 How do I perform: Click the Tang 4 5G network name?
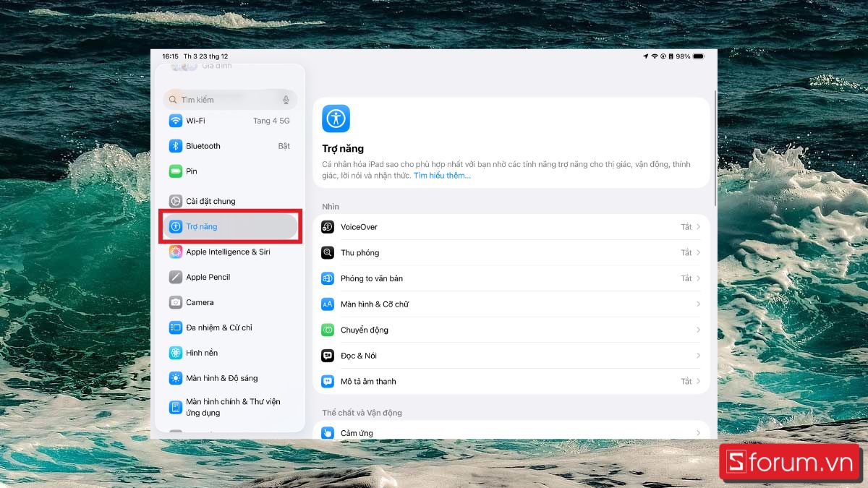(271, 121)
